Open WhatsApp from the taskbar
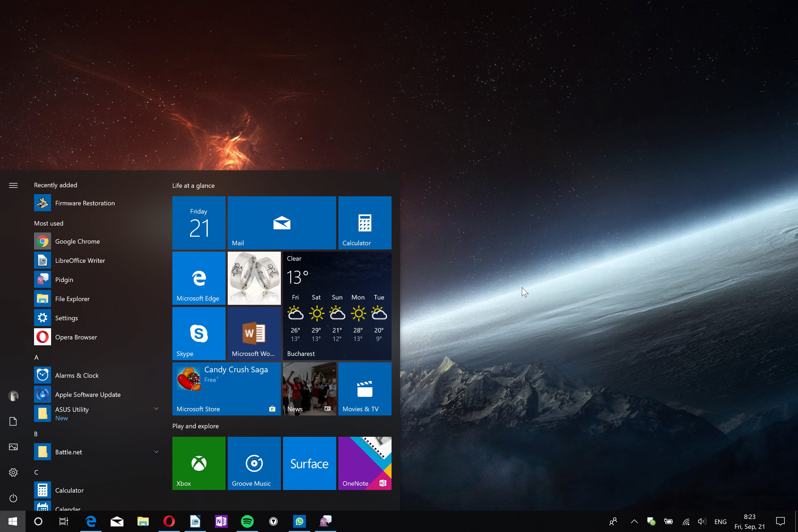798x532 pixels. tap(299, 521)
